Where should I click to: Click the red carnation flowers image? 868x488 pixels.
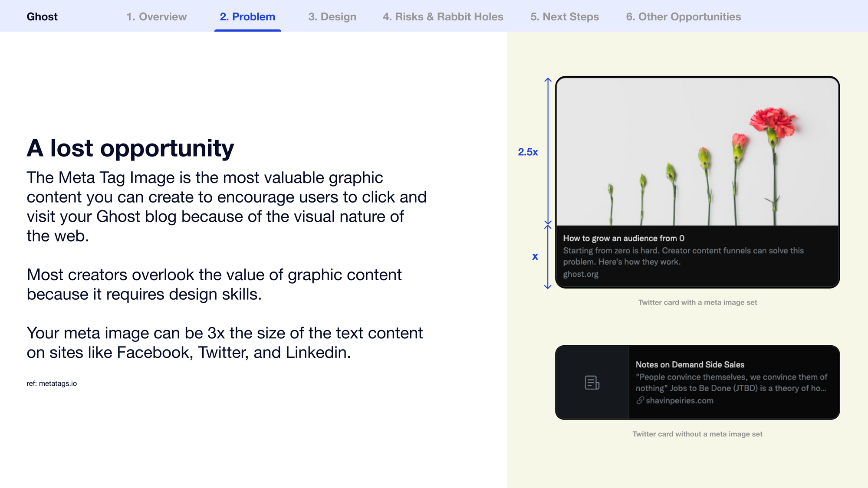(697, 152)
